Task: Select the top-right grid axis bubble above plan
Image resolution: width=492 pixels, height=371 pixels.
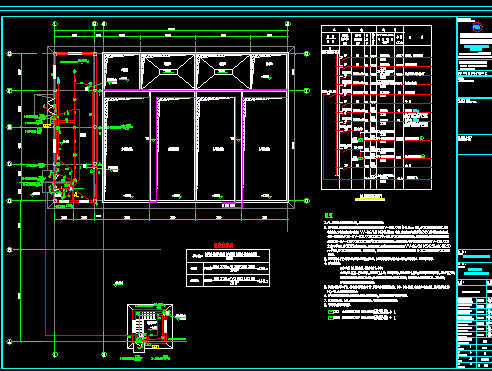Action: (x=288, y=24)
